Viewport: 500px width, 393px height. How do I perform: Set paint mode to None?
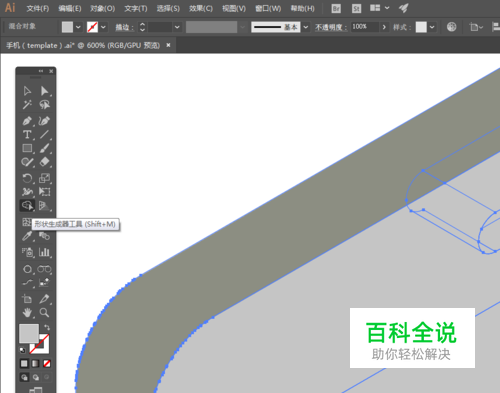pos(47,363)
